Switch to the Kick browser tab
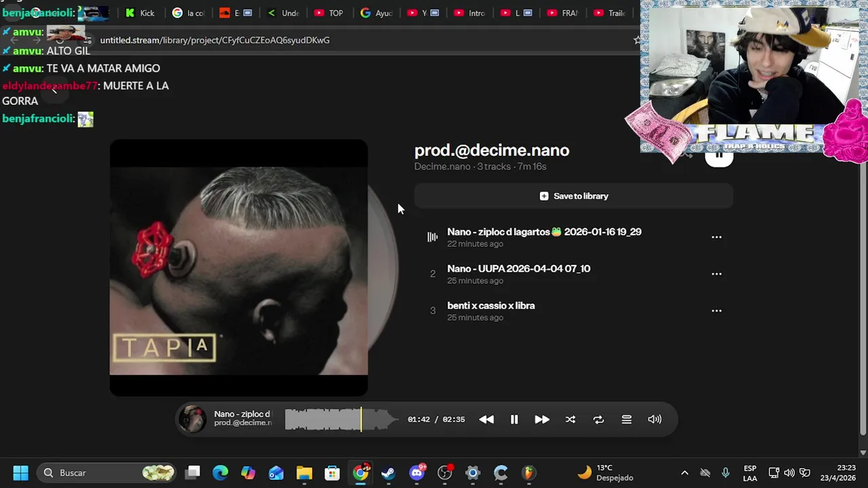Image resolution: width=868 pixels, height=488 pixels. [x=140, y=13]
